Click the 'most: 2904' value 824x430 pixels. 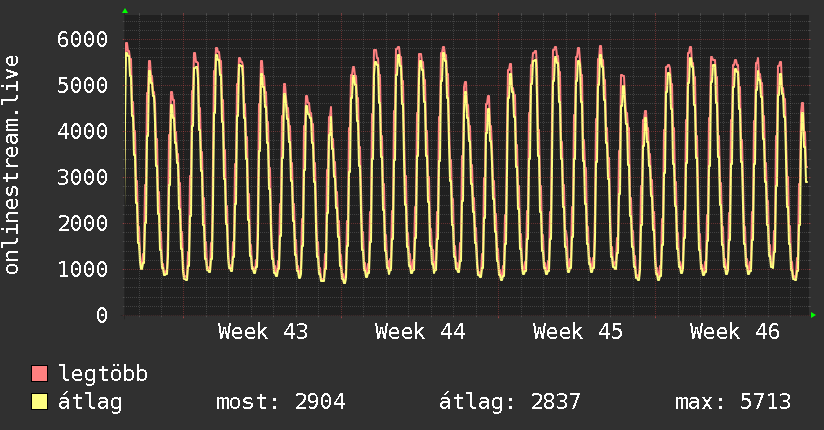click(281, 402)
